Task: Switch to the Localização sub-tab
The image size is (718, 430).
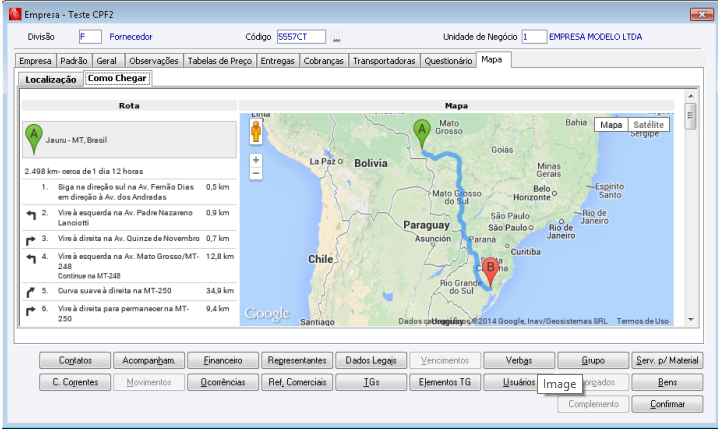Action: 51,78
